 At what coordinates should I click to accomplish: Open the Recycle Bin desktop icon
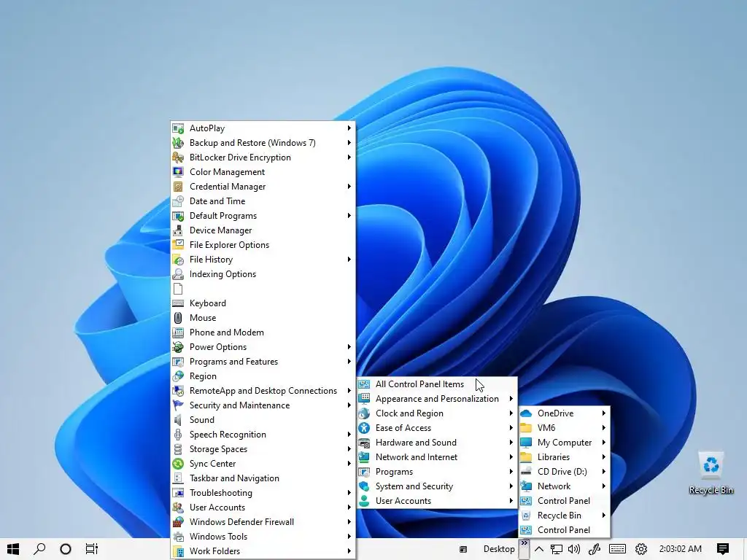tap(711, 472)
